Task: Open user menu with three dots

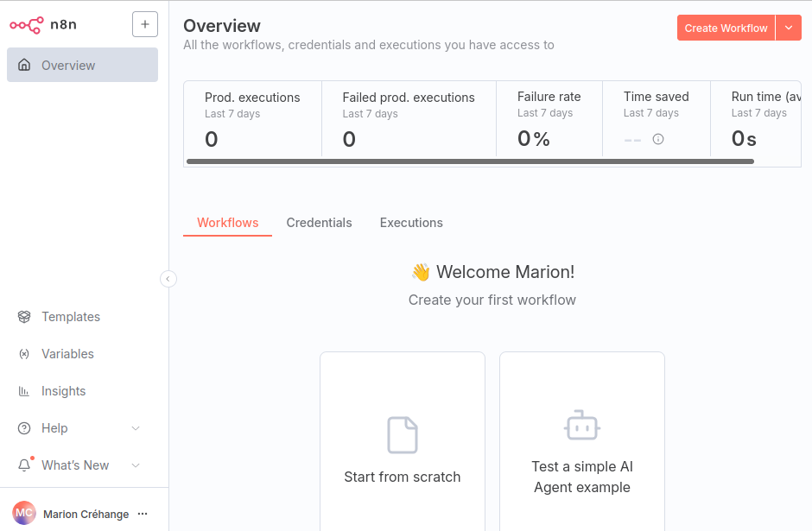Action: (x=143, y=514)
